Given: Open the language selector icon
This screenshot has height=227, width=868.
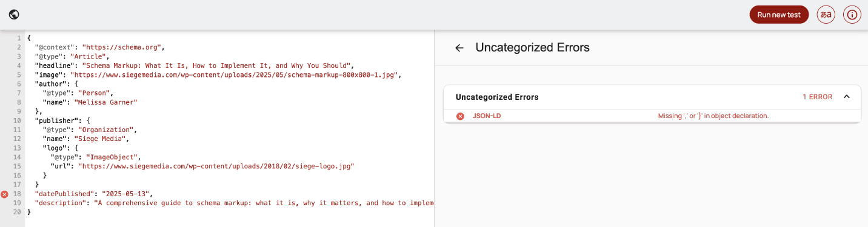Looking at the screenshot, I should [826, 15].
